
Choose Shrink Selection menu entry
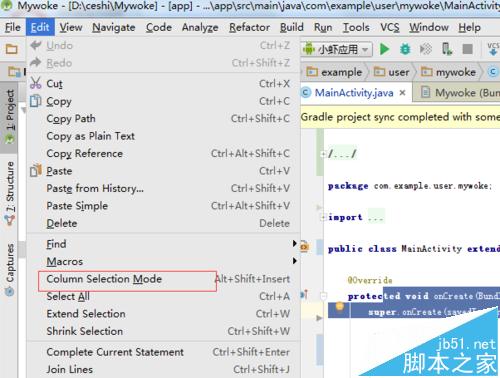(x=163, y=331)
